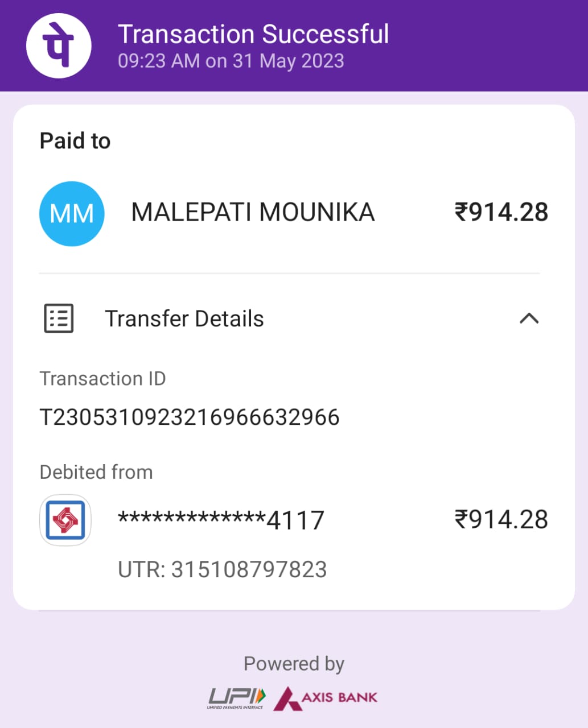This screenshot has width=588, height=728.
Task: Tap the masked account number ending 4117
Action: pos(221,520)
